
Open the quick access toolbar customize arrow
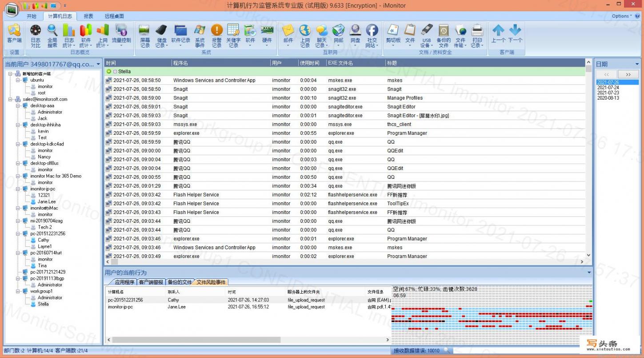[x=65, y=5]
